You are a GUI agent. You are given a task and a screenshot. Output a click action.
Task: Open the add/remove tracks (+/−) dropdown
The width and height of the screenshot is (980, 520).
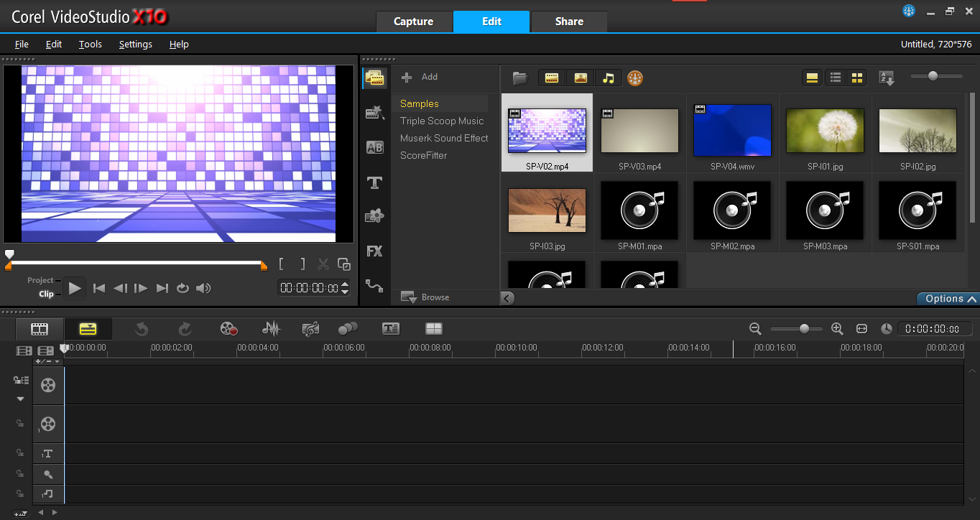pos(48,361)
